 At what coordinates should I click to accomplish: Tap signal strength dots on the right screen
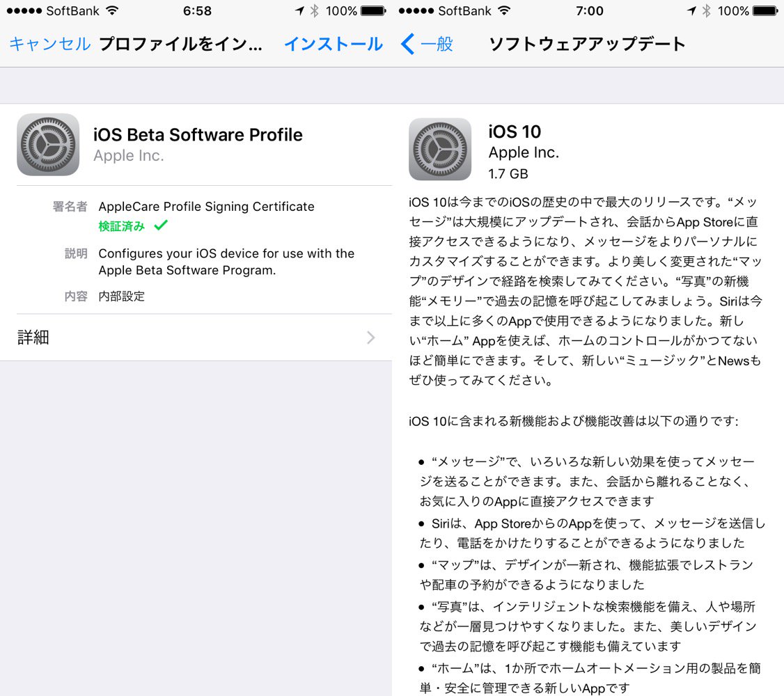416,11
